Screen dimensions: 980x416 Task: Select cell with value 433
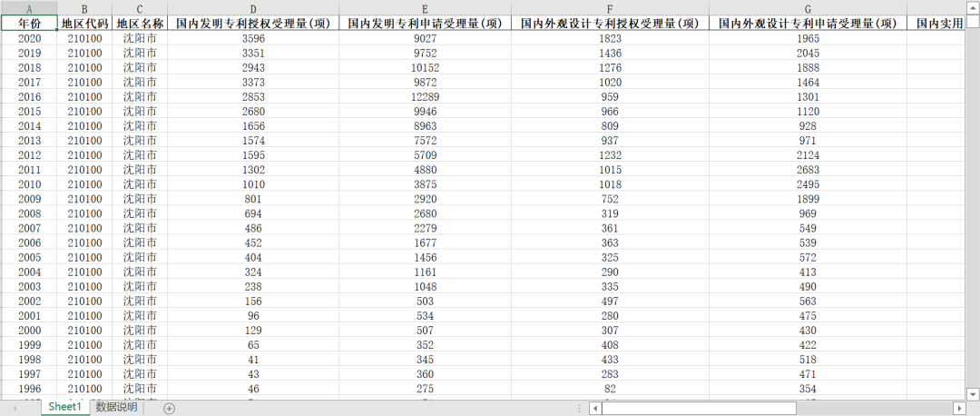point(610,360)
